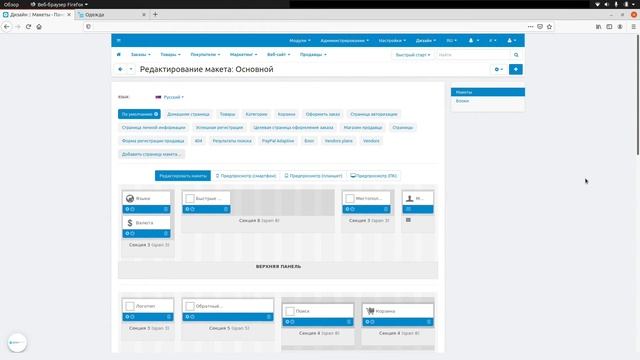This screenshot has width=640, height=360.
Task: Toggle the Языки block on/off
Action: [132, 209]
